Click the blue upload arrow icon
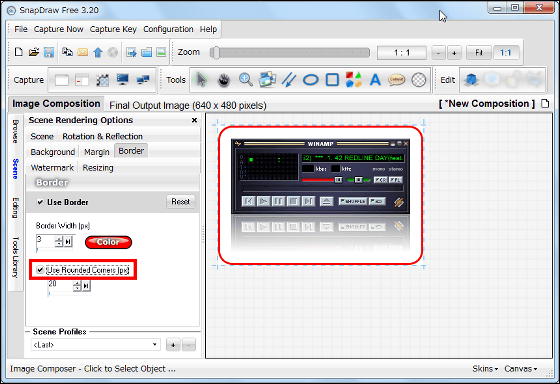Viewport: 560px width, 384px height. coord(98,53)
